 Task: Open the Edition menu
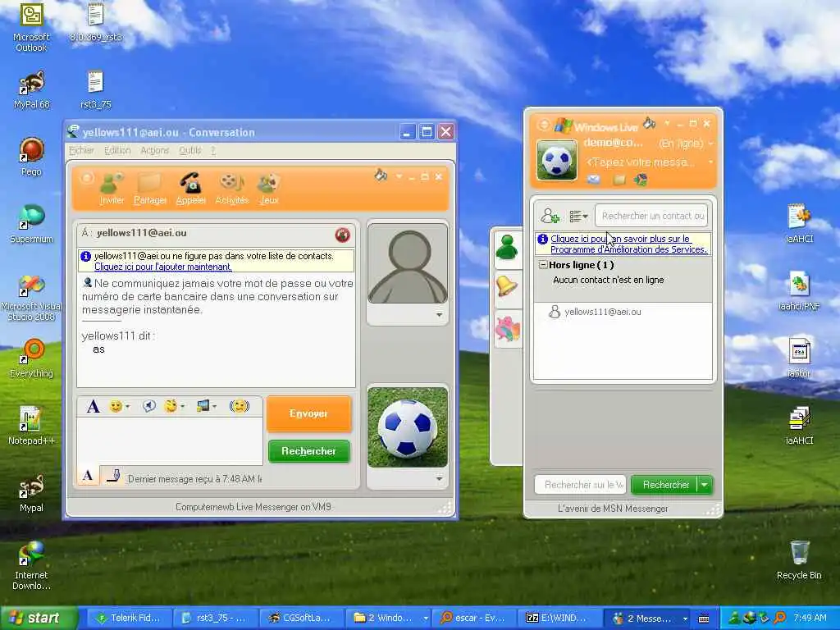pos(117,151)
